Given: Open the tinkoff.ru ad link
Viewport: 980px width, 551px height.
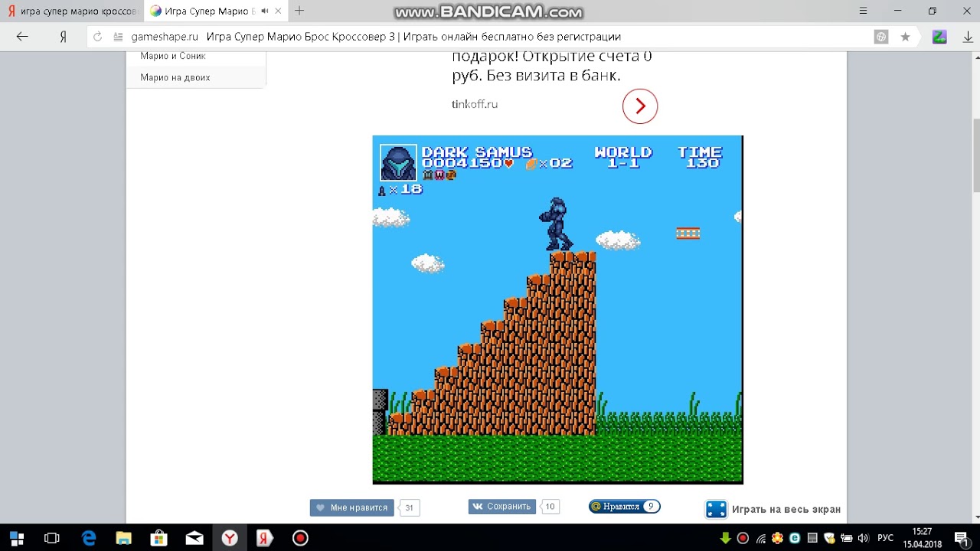Looking at the screenshot, I should tap(475, 104).
